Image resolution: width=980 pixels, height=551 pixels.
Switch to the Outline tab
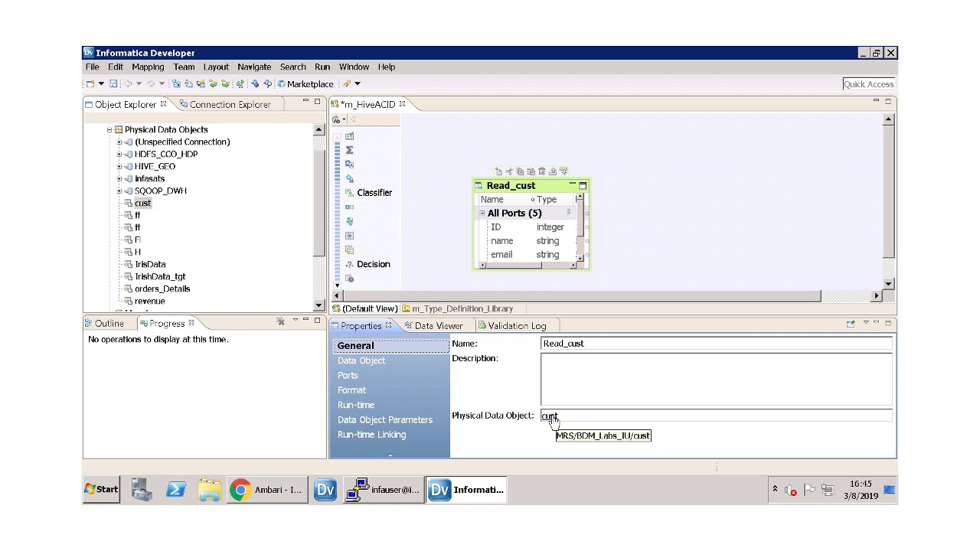[105, 324]
